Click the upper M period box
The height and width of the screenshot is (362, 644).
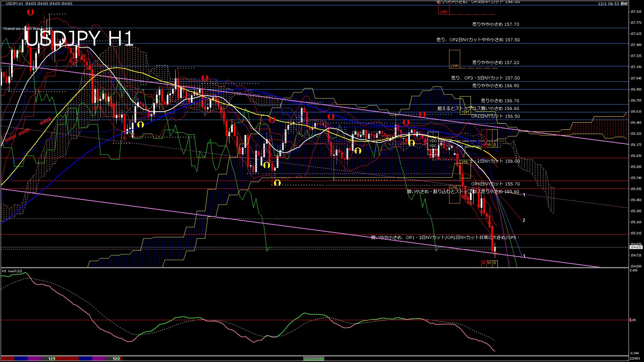pyautogui.click(x=484, y=144)
